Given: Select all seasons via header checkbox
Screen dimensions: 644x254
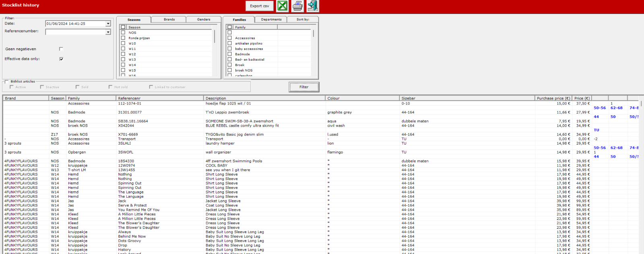Looking at the screenshot, I should (123, 27).
